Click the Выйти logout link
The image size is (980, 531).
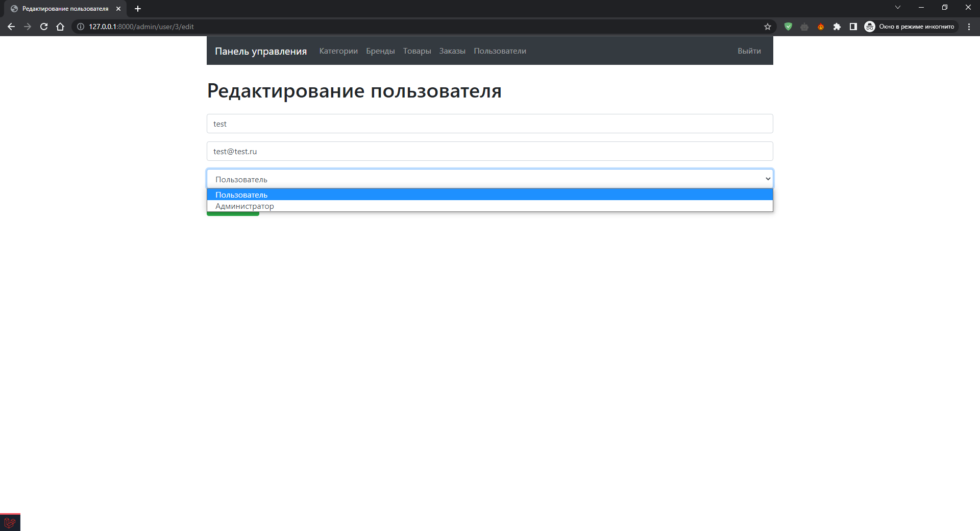click(749, 51)
